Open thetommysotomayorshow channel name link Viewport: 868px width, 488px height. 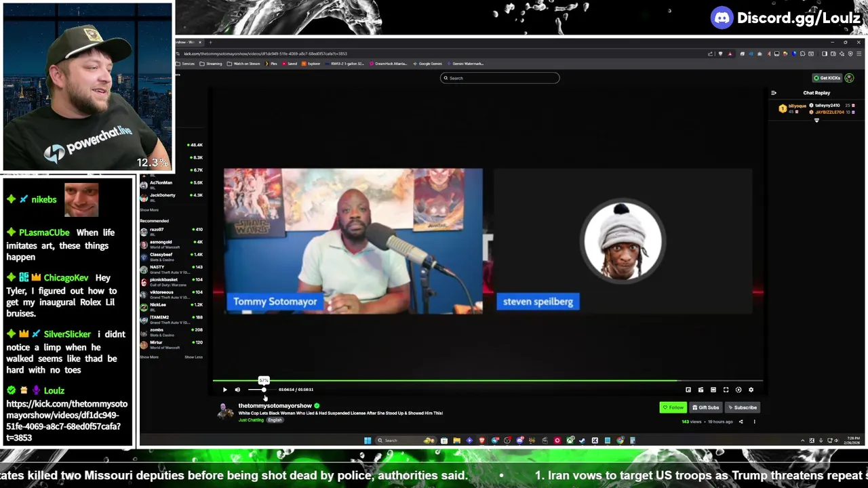[275, 405]
